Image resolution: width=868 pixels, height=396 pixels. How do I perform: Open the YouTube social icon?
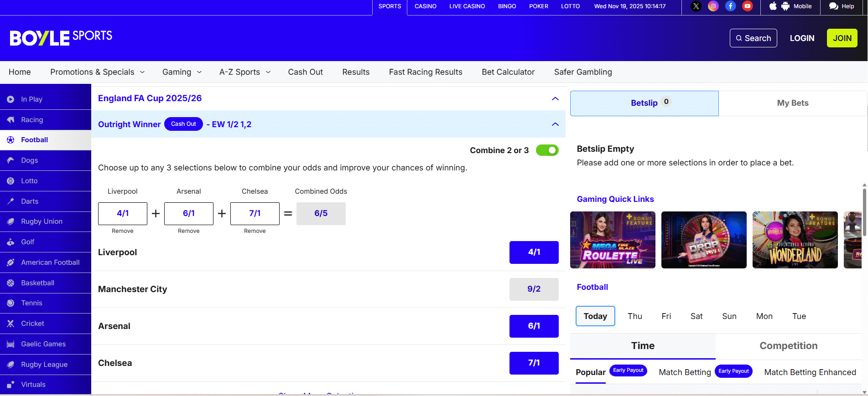click(748, 6)
